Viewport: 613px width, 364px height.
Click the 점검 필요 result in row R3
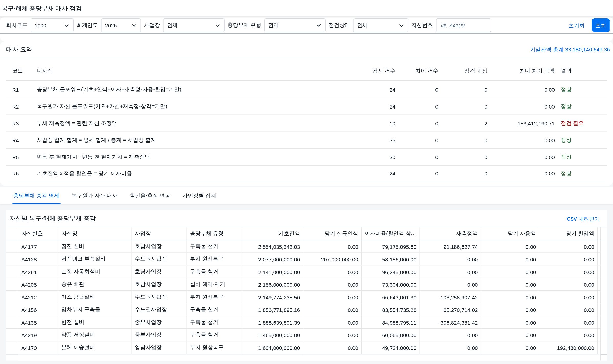tap(572, 123)
